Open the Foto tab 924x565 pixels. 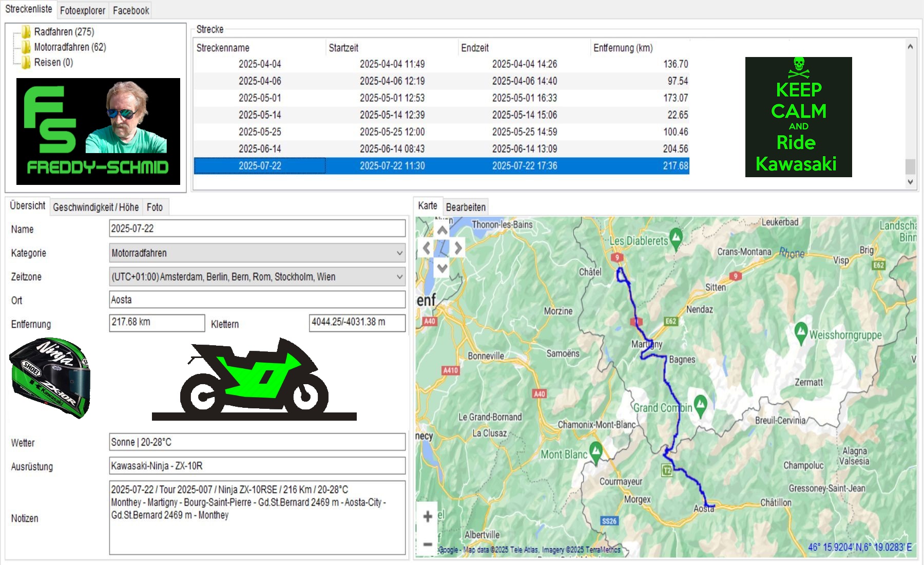(x=155, y=207)
